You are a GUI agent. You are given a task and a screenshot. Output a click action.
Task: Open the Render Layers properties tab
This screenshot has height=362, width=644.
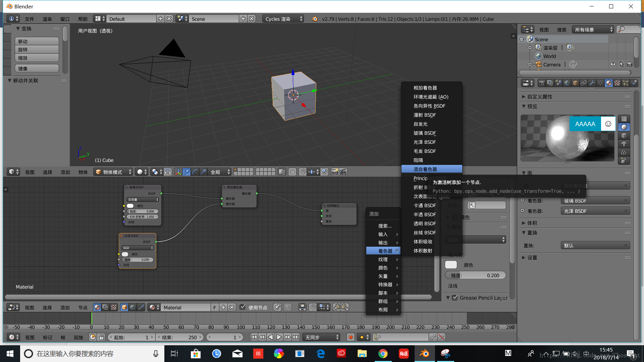tap(550, 83)
